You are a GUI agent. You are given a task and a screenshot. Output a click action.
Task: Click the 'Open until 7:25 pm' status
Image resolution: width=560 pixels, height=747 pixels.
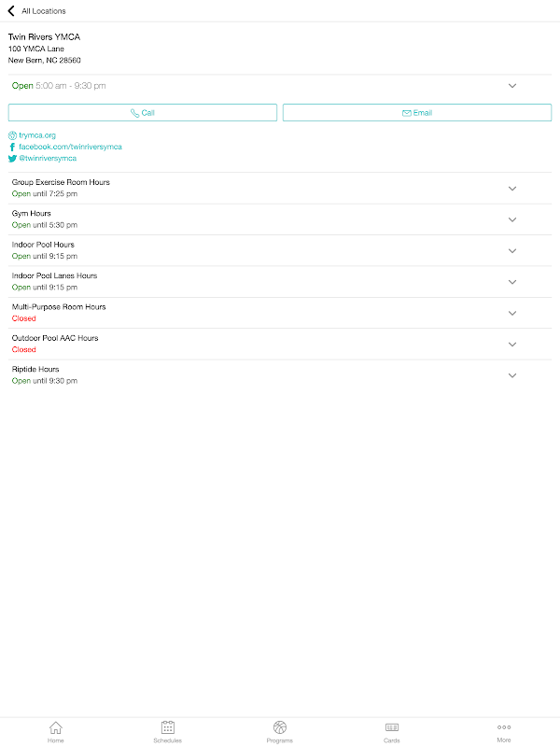[x=45, y=194]
